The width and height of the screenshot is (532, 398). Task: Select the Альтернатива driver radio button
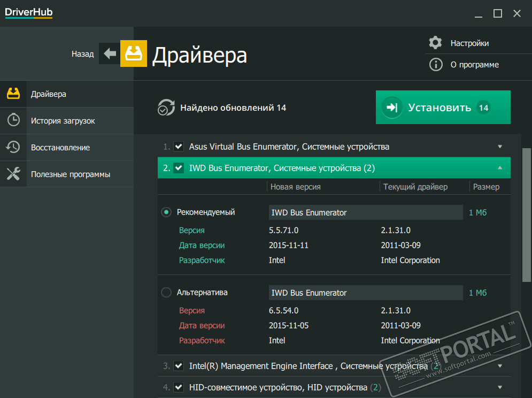tap(166, 293)
